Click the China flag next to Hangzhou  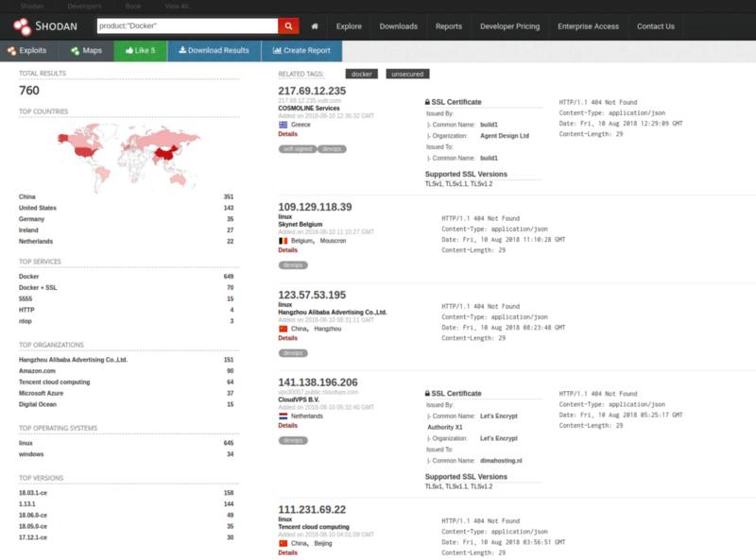283,330
